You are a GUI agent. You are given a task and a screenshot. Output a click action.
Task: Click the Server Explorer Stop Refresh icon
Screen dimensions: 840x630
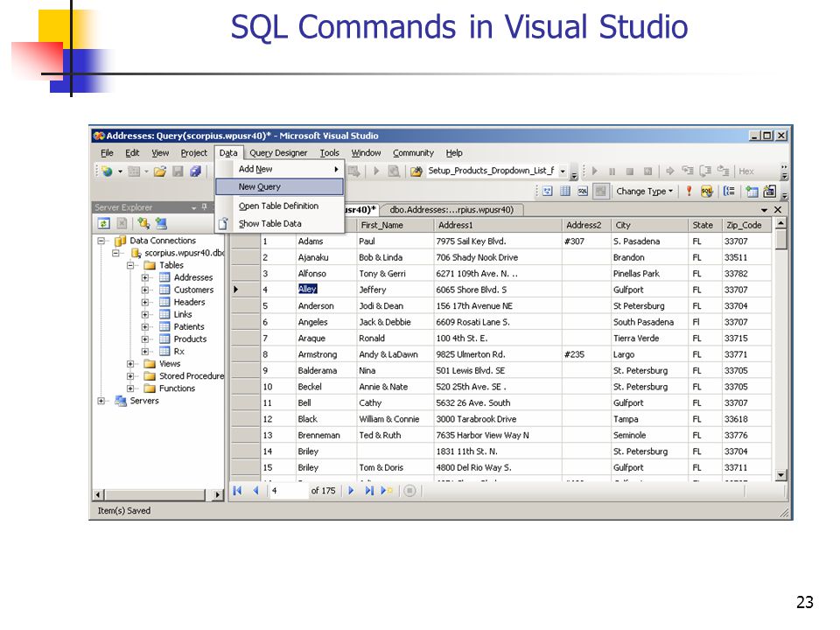(x=122, y=223)
